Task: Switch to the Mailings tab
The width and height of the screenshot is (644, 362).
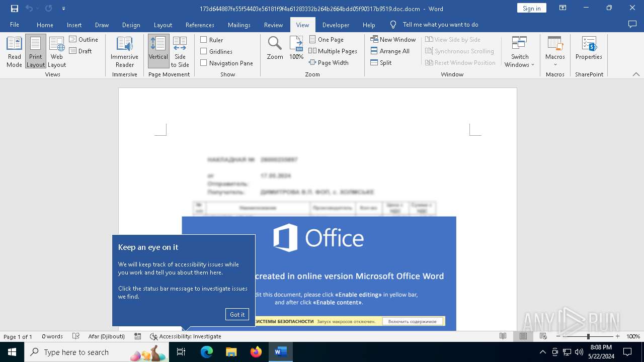Action: (239, 25)
